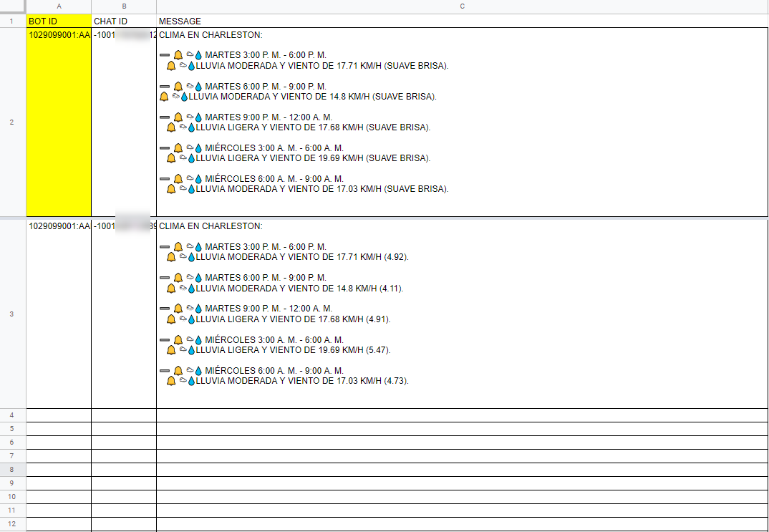Click chat ID cell in row 2
This screenshot has height=532, width=769.
[124, 122]
